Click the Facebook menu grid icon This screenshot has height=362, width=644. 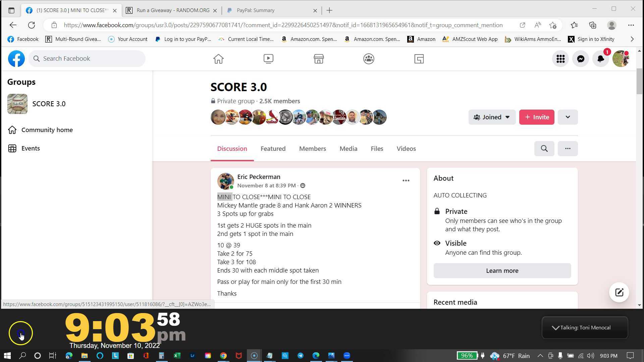coord(560,59)
